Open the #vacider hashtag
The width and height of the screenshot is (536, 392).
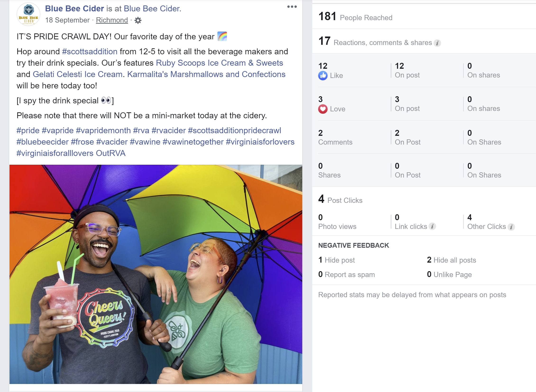[112, 142]
